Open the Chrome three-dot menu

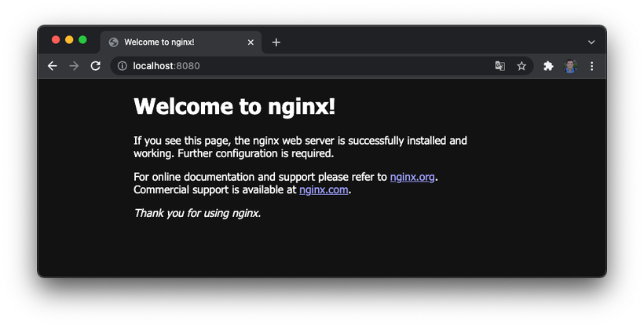pos(592,66)
